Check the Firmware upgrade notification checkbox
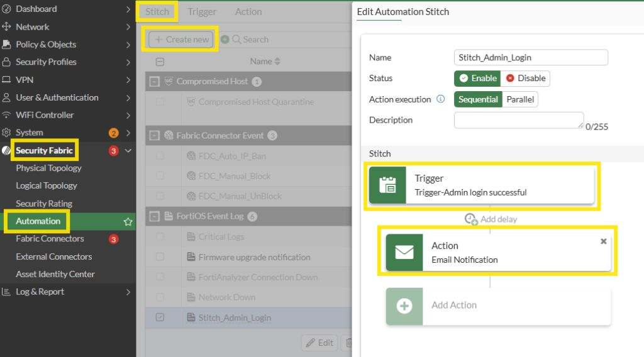The height and width of the screenshot is (357, 644). click(160, 257)
